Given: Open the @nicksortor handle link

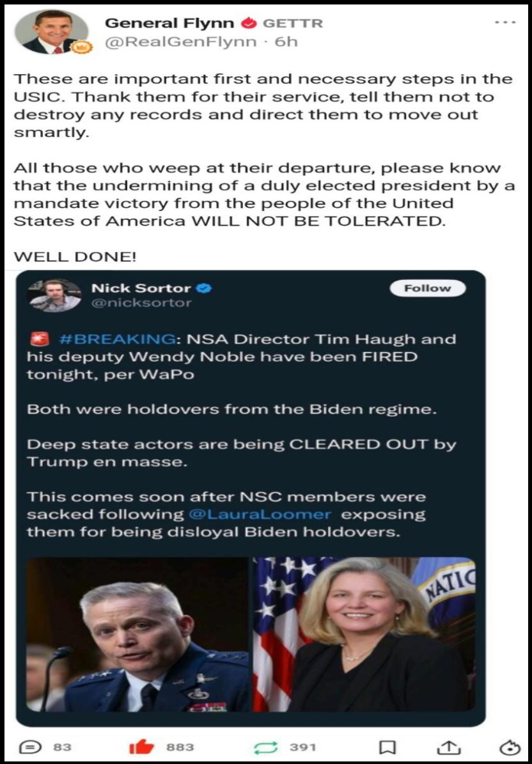Looking at the screenshot, I should pos(141,303).
